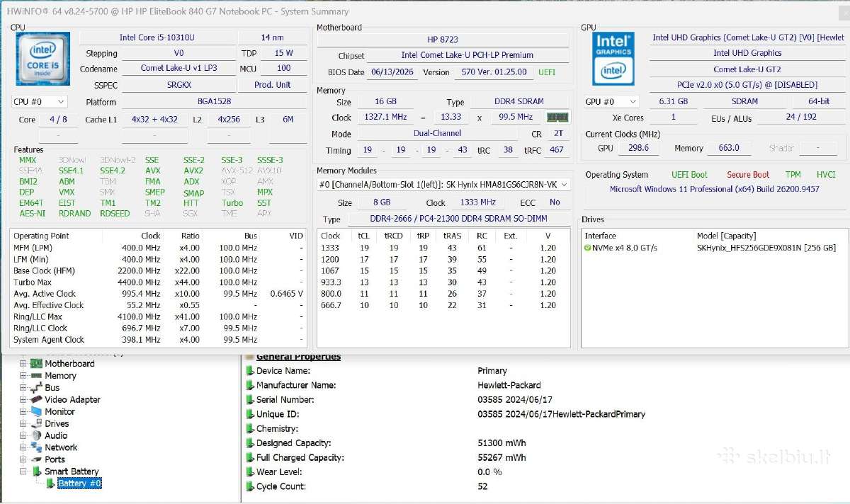This screenshot has width=850, height=504.
Task: Expand the Monitor tree node
Action: click(23, 411)
